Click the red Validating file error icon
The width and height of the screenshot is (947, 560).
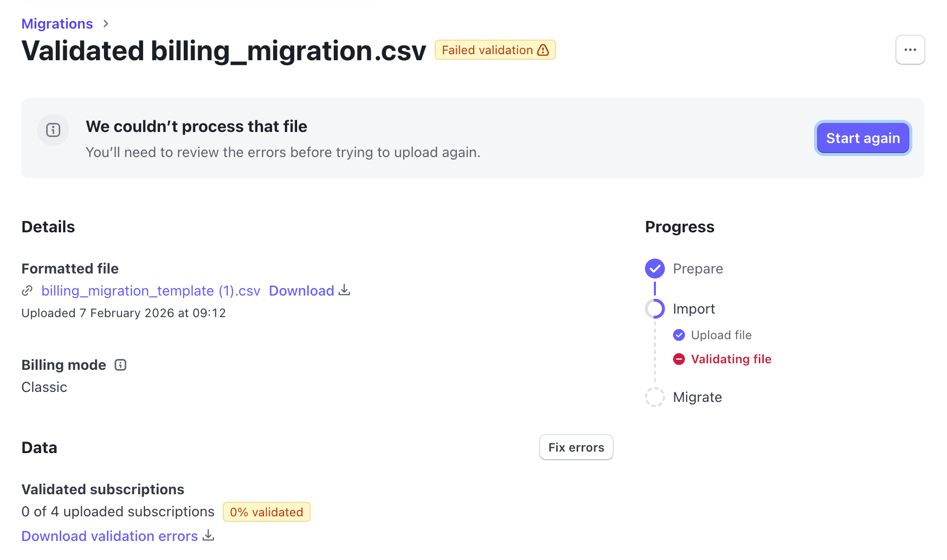(679, 359)
